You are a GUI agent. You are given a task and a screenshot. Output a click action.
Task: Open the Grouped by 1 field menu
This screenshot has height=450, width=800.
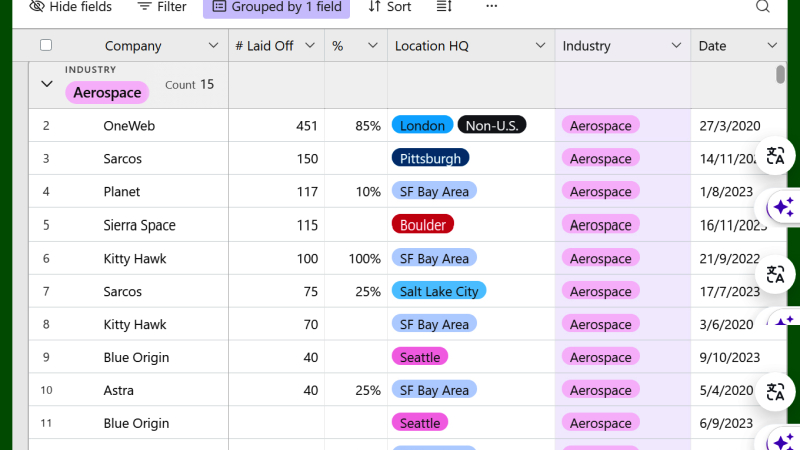(x=277, y=7)
